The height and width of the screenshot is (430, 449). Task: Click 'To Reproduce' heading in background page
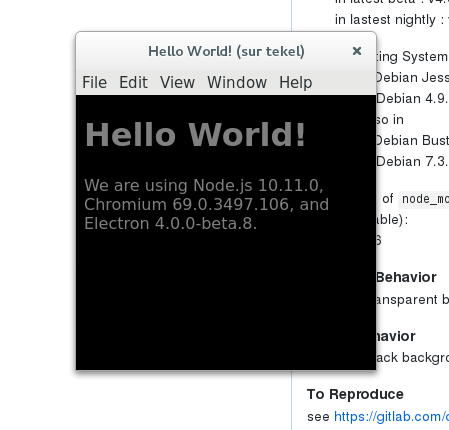point(355,394)
